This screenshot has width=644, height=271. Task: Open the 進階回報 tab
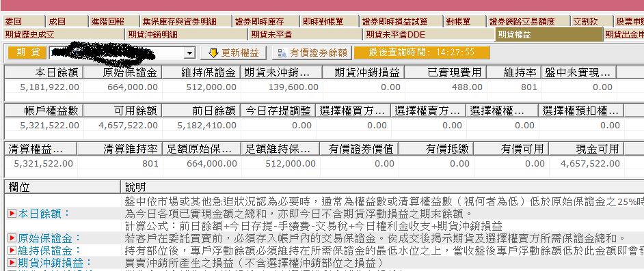coord(114,21)
